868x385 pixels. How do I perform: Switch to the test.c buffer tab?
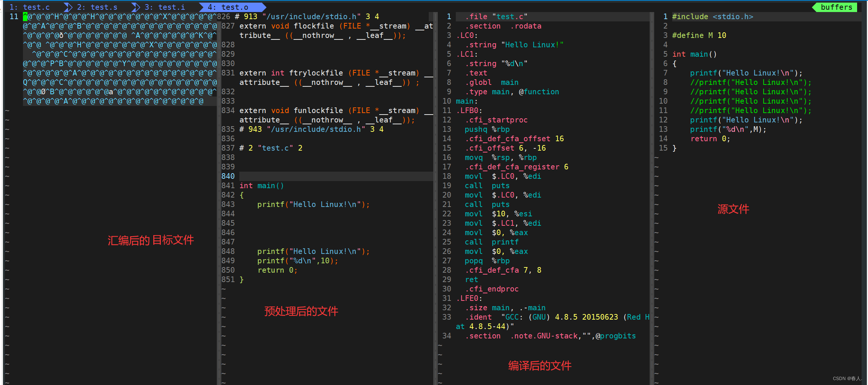(30, 7)
